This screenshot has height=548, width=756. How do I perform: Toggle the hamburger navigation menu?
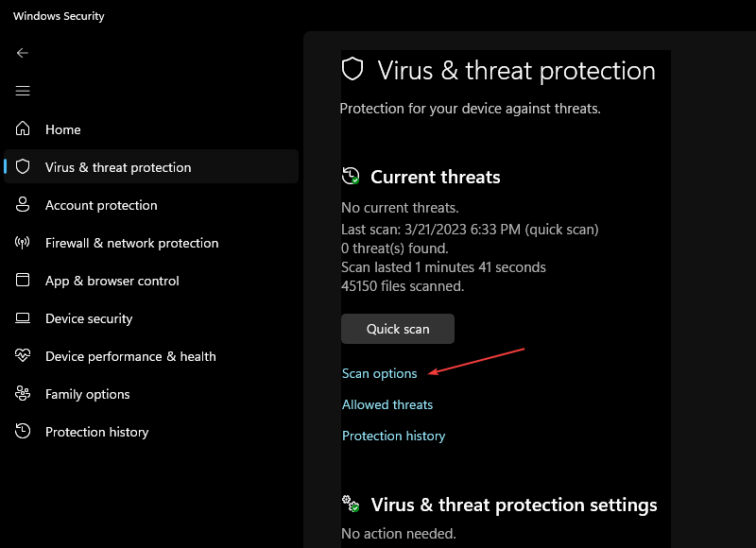(x=22, y=91)
